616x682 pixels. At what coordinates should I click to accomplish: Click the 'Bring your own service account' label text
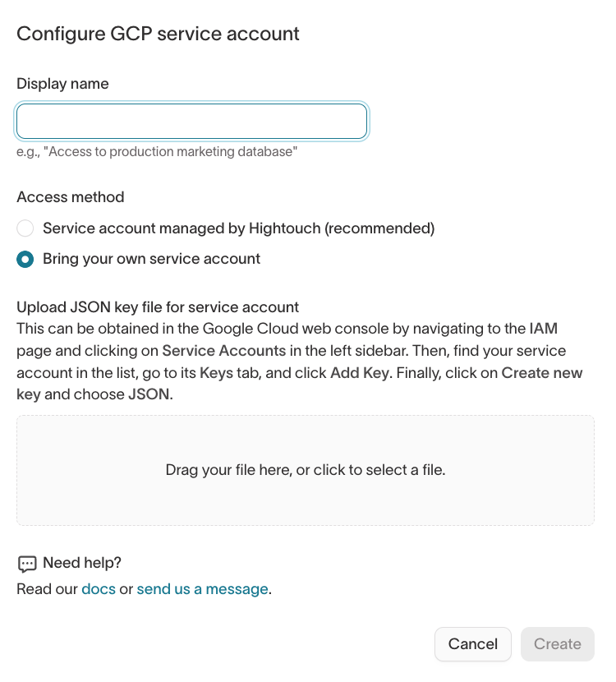151,259
